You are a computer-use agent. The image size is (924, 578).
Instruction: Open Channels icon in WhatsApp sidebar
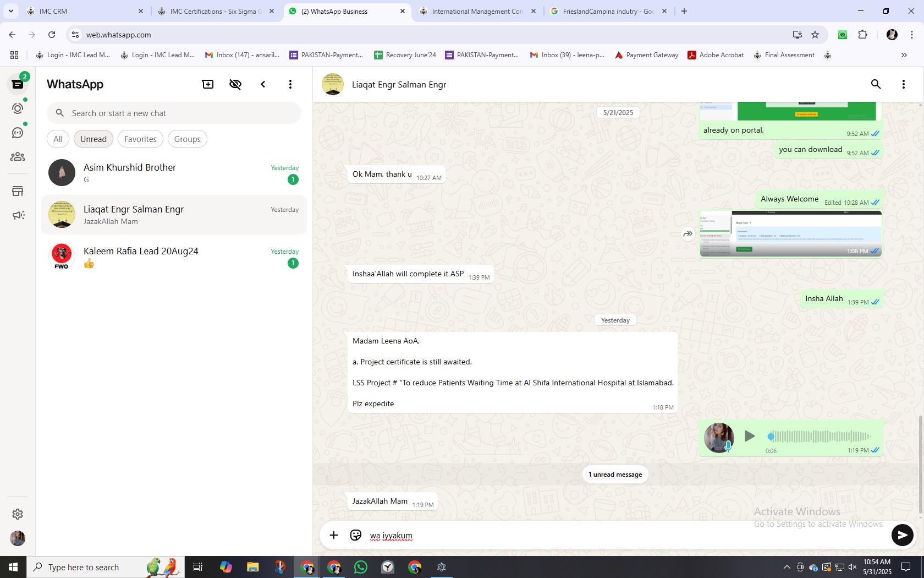click(18, 133)
